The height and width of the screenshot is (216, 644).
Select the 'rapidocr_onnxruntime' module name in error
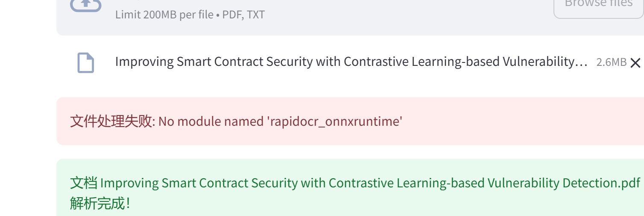[x=334, y=121]
